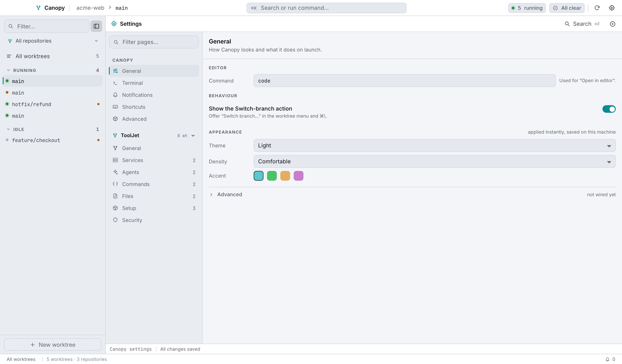This screenshot has width=622, height=364.
Task: Click the General sliders icon under Canopy
Action: pyautogui.click(x=115, y=71)
